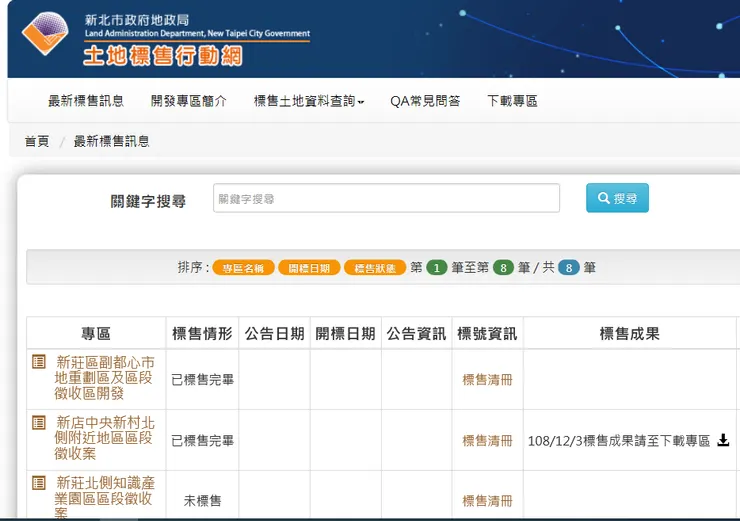Sort by 專區名稱
Image resolution: width=740 pixels, height=521 pixels.
(243, 268)
